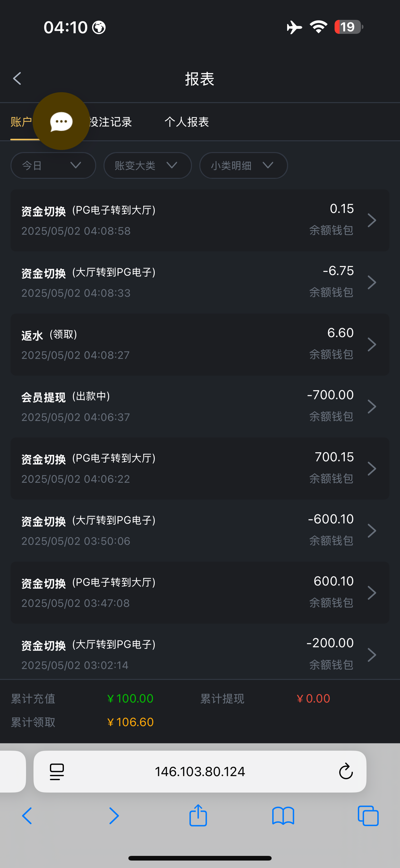The height and width of the screenshot is (868, 400).
Task: Show Safari tabs overview icon
Action: click(368, 816)
